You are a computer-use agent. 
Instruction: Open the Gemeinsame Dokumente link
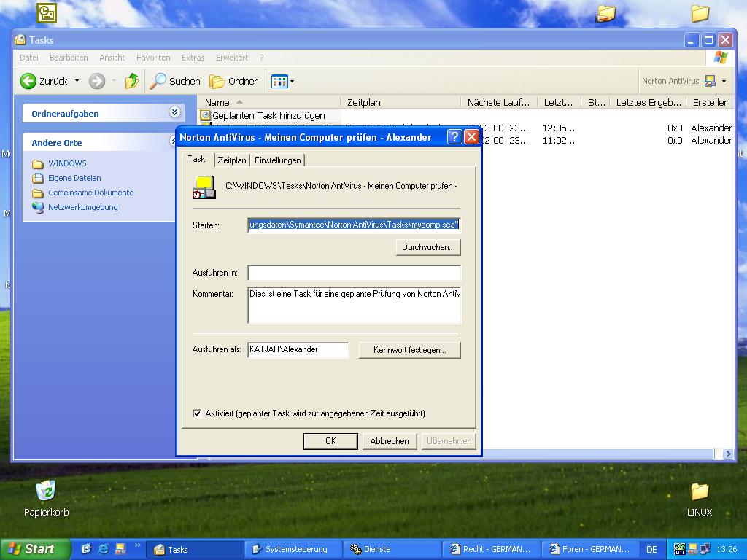pyautogui.click(x=91, y=192)
